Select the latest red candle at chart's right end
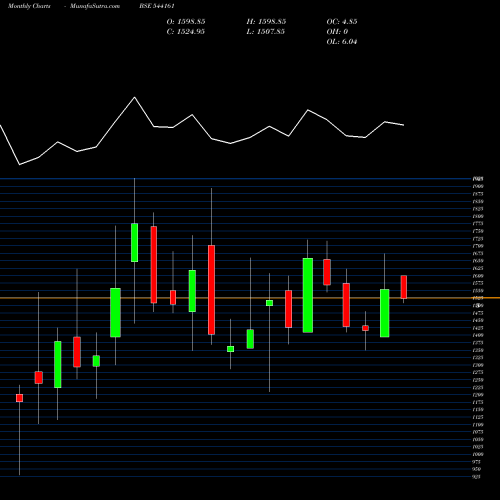The image size is (500, 500). click(x=404, y=287)
